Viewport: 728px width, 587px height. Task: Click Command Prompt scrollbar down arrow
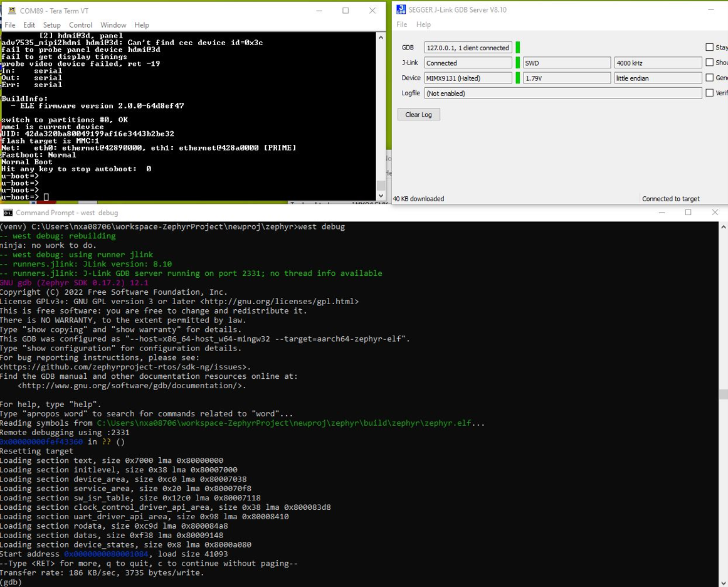(x=724, y=583)
